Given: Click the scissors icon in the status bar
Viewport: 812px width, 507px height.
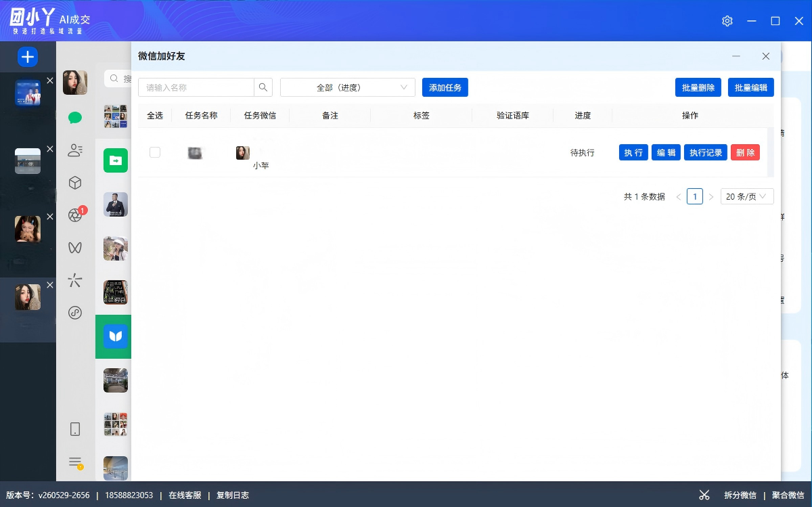Looking at the screenshot, I should (x=704, y=495).
